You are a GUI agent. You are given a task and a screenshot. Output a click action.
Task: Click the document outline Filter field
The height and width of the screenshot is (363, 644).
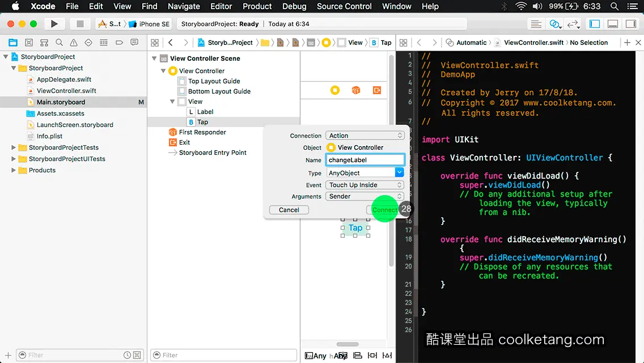(x=223, y=355)
